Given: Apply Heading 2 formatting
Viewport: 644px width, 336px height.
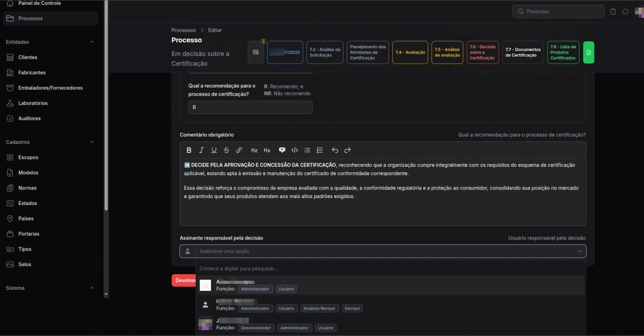Looking at the screenshot, I should pos(254,150).
